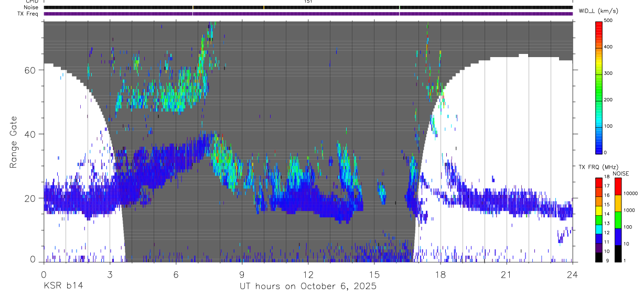Click the 'Noise' row label at top

[x=31, y=7]
